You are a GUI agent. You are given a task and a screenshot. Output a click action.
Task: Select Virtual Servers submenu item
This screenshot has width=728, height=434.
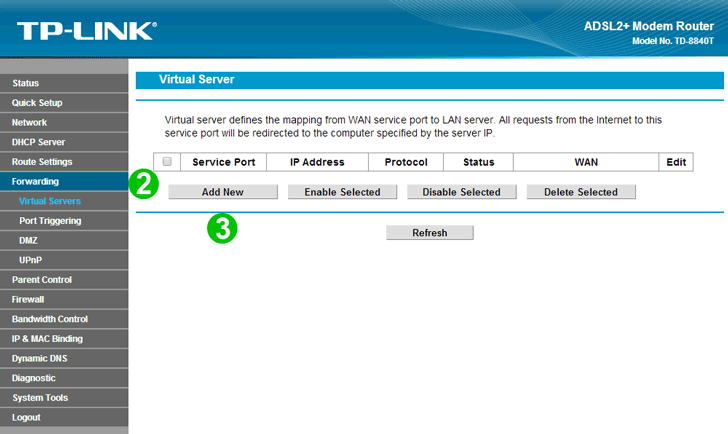pos(64,201)
